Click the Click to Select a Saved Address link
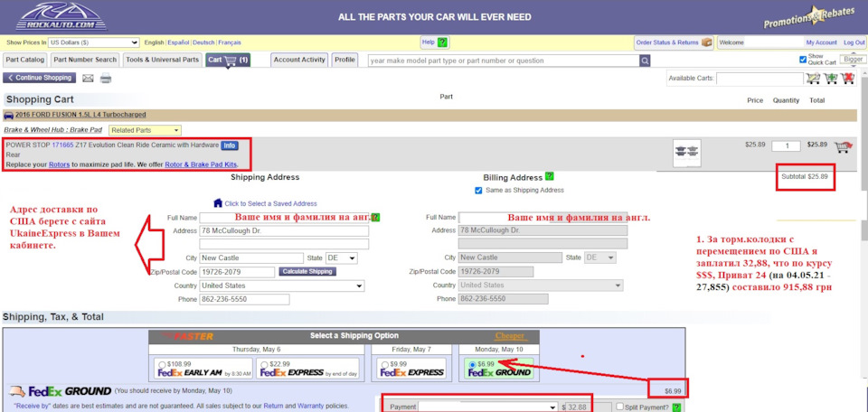Screen dimensions: 868x412 pos(270,203)
